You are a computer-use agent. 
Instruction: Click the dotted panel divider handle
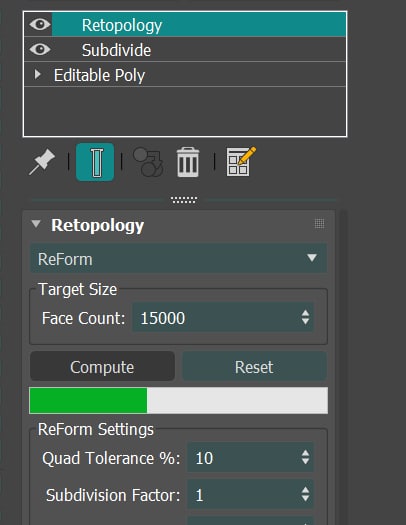[184, 200]
